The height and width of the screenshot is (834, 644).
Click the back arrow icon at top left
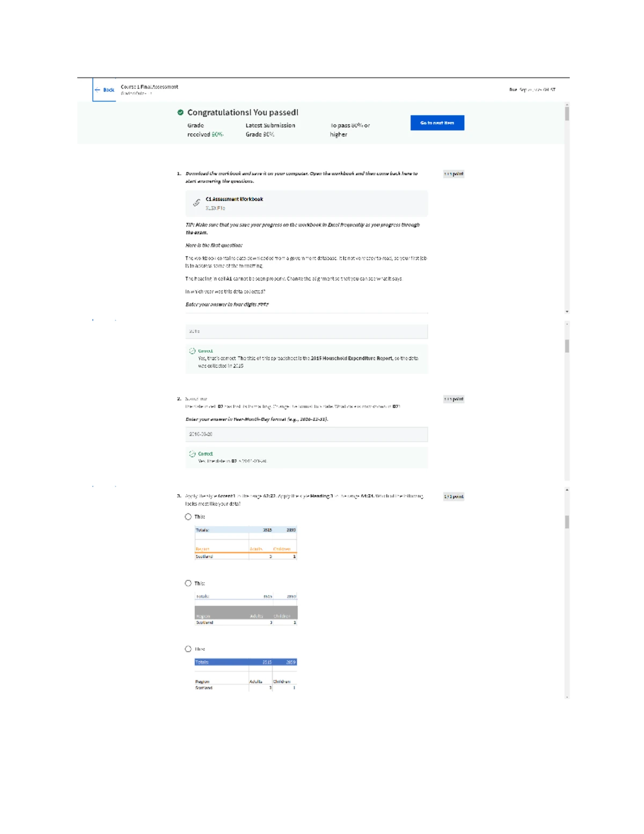tap(98, 90)
